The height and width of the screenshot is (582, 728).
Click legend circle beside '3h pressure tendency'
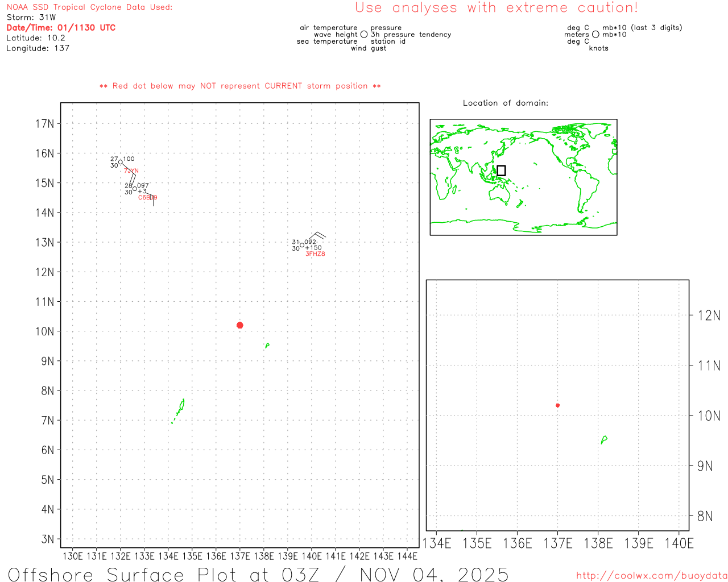(x=364, y=34)
